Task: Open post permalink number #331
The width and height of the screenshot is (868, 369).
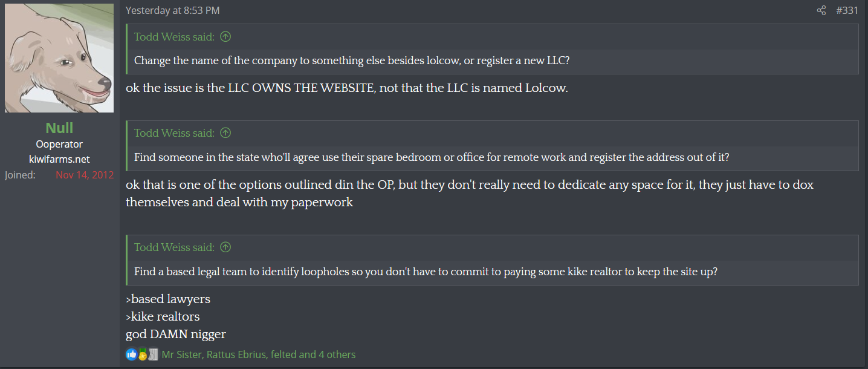Action: click(x=847, y=10)
